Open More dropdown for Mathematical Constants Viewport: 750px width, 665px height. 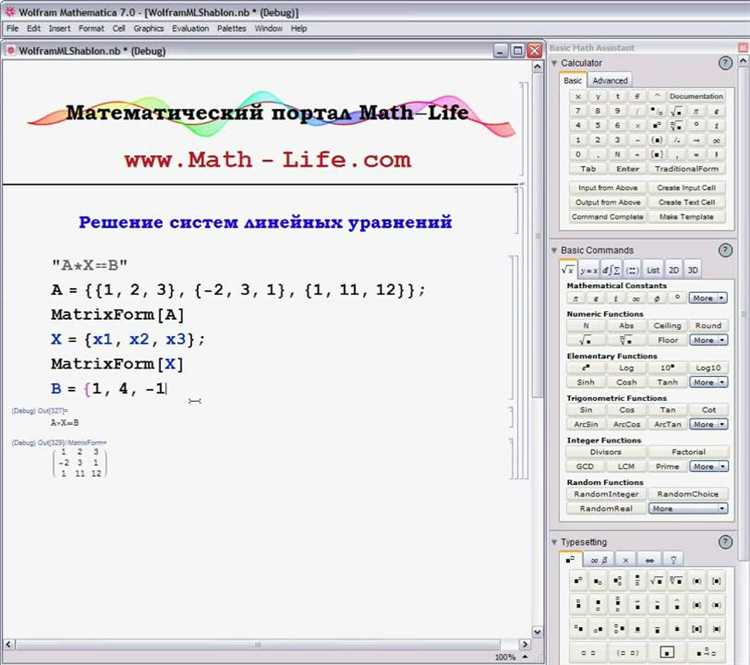pos(708,298)
